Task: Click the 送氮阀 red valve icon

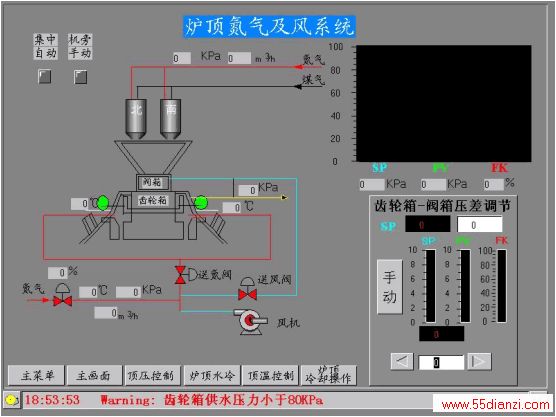Action: click(180, 275)
